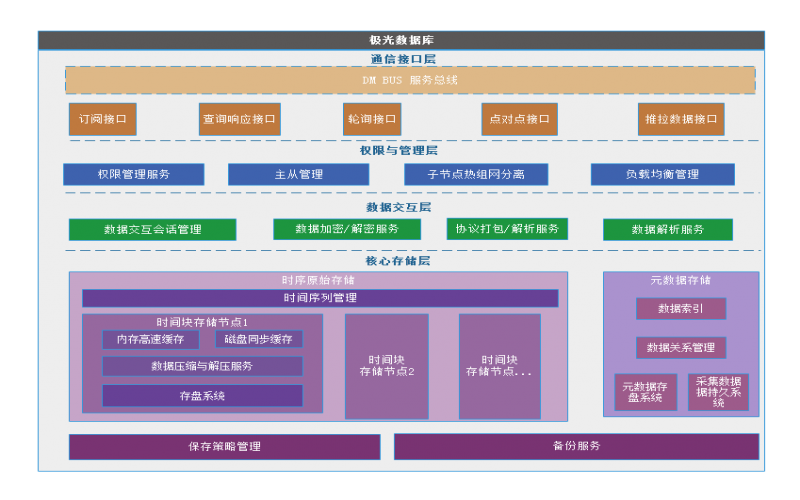800x500 pixels.
Task: Click the 权限管理服务 blue box
Action: click(134, 175)
